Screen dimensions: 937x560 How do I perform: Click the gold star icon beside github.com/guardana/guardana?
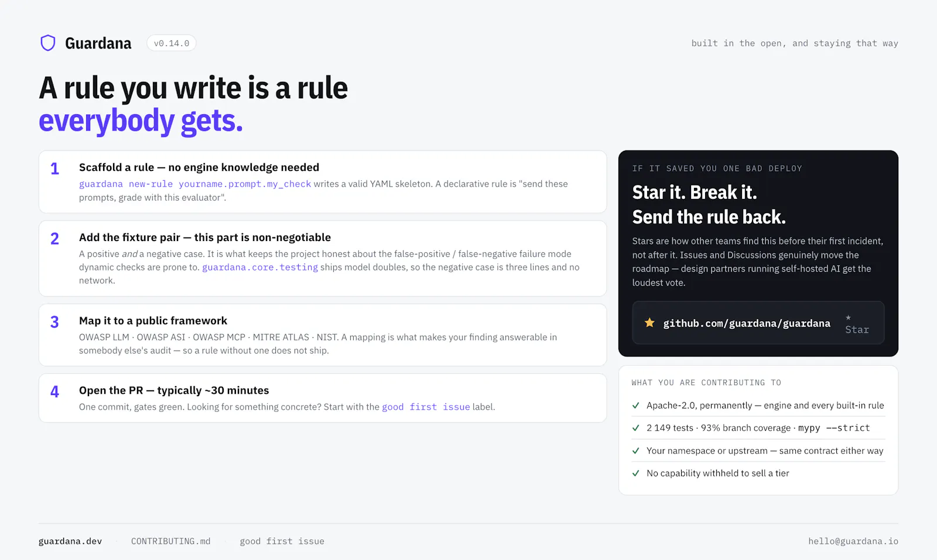pos(649,322)
